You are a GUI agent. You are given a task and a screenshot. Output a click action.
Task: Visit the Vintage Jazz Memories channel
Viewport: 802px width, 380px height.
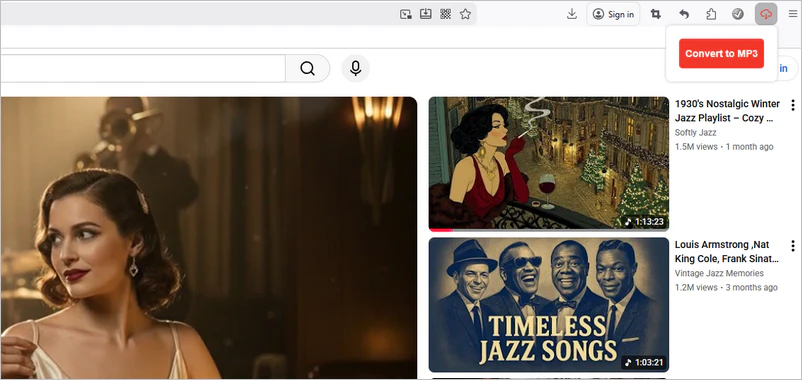coord(719,273)
